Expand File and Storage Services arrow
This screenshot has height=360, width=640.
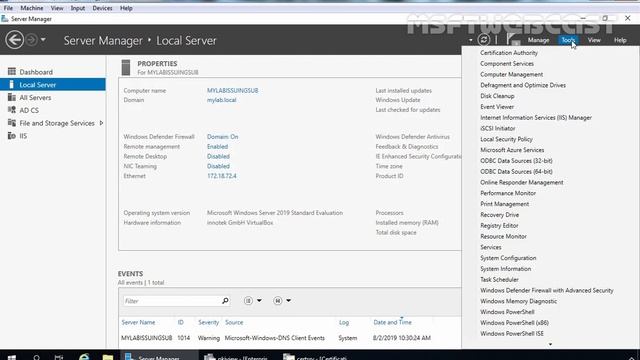click(101, 123)
